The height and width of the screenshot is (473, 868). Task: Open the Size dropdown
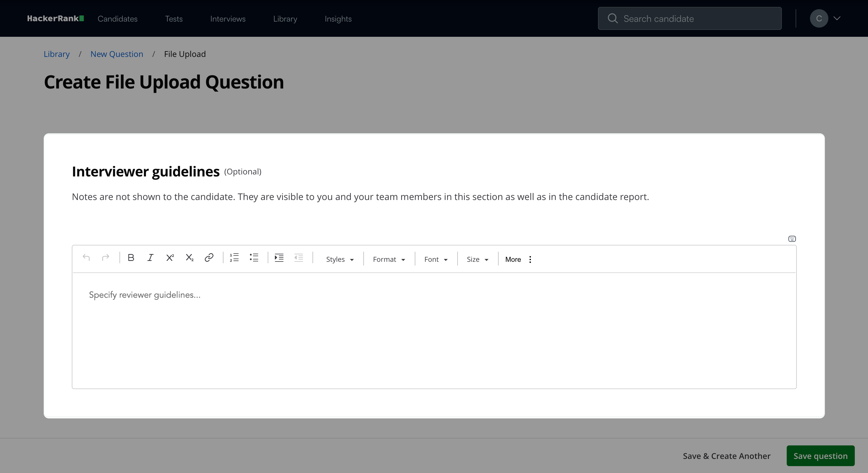(x=477, y=259)
